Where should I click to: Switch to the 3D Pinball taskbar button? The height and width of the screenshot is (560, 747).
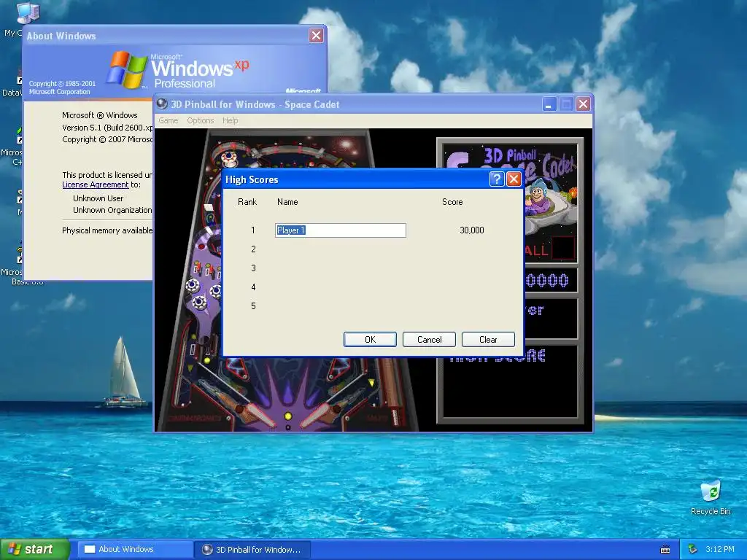click(252, 549)
